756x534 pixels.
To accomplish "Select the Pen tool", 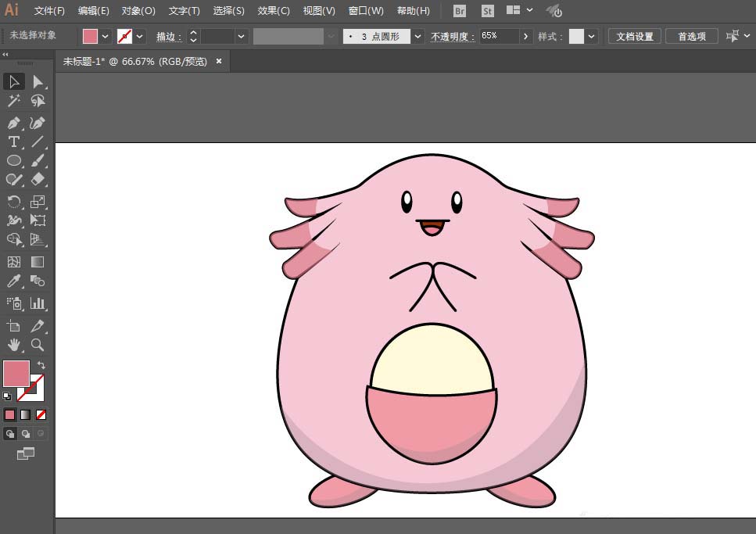I will coord(14,123).
